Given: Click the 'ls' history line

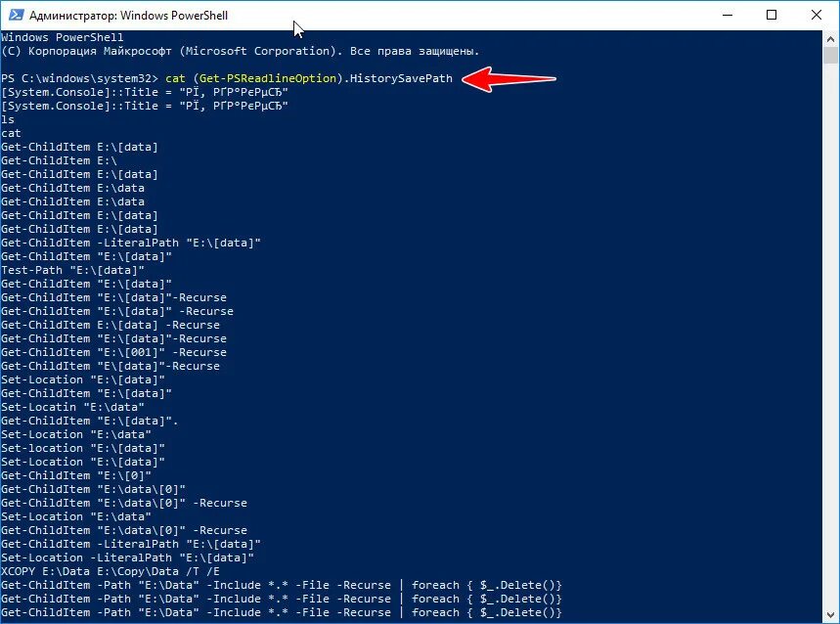Looking at the screenshot, I should click(x=8, y=119).
